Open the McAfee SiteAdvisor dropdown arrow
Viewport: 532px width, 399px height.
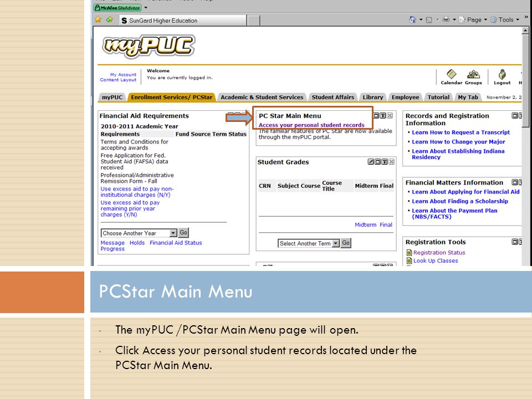[146, 7]
